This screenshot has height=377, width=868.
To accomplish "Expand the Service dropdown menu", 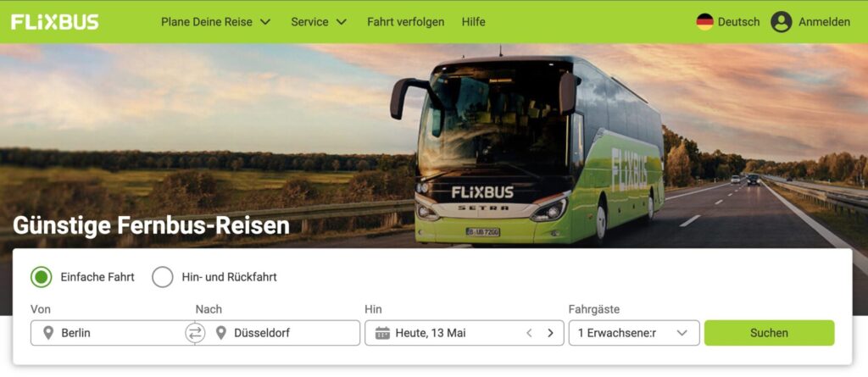I will pyautogui.click(x=319, y=22).
